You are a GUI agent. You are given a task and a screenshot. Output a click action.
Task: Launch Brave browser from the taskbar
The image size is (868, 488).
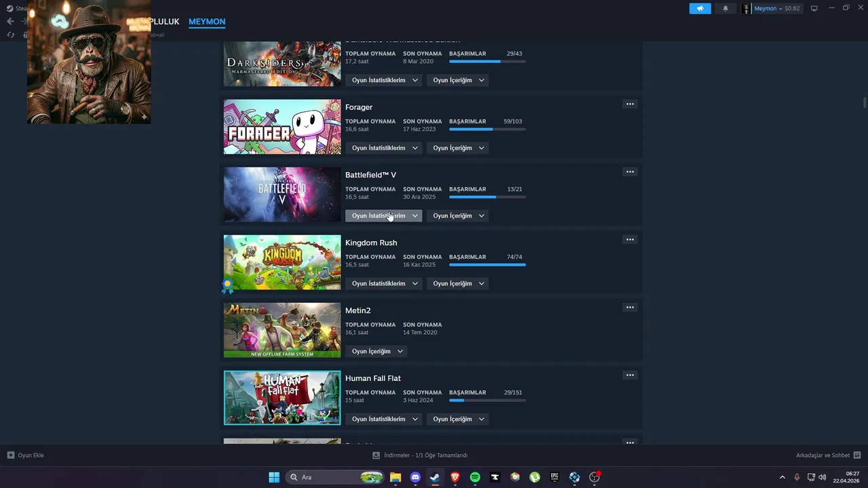[455, 477]
